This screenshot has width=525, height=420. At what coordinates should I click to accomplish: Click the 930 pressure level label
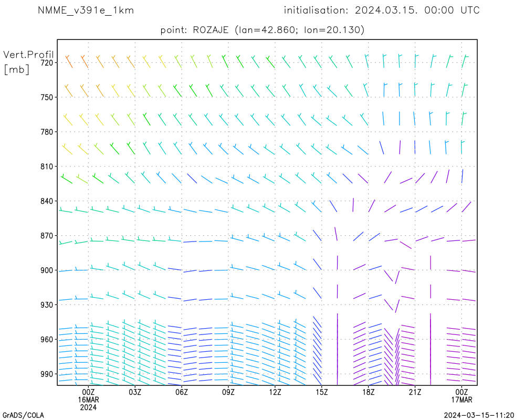point(47,305)
